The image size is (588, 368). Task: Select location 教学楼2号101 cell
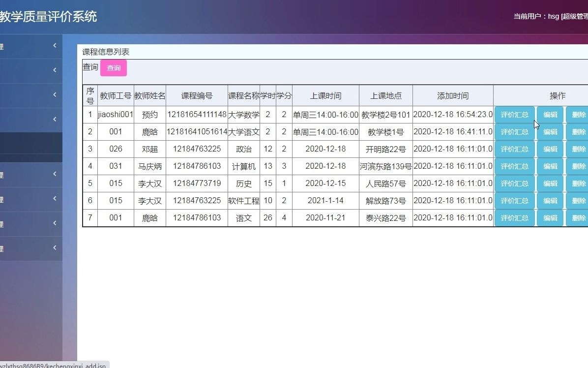point(386,115)
